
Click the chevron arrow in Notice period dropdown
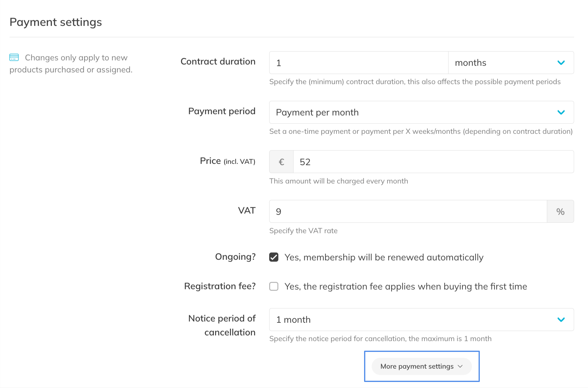click(561, 320)
